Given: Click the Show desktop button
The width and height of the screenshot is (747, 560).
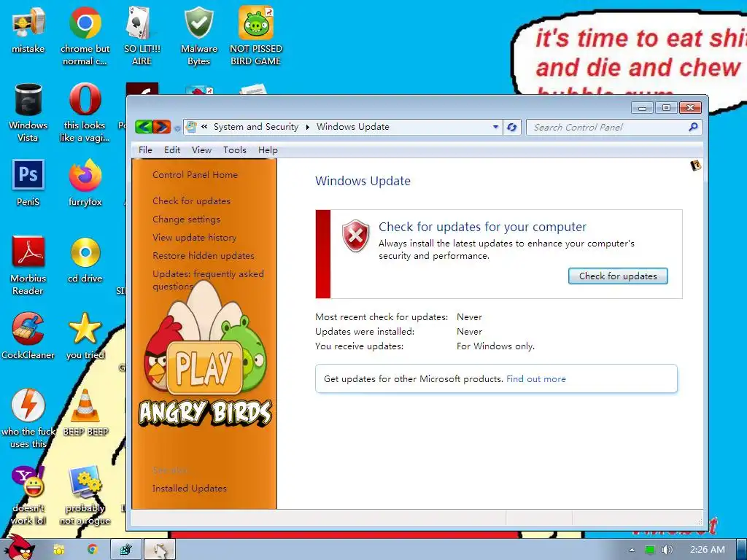Looking at the screenshot, I should pyautogui.click(x=742, y=550).
